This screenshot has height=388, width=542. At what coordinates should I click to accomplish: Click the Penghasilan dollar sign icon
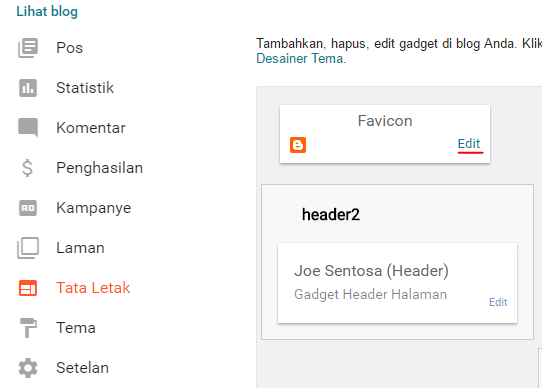(27, 168)
